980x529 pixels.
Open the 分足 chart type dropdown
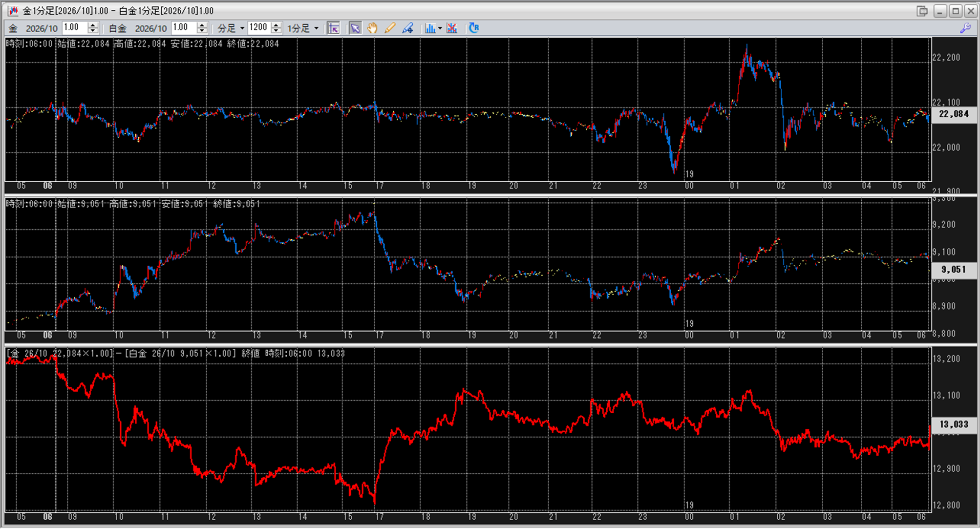231,28
